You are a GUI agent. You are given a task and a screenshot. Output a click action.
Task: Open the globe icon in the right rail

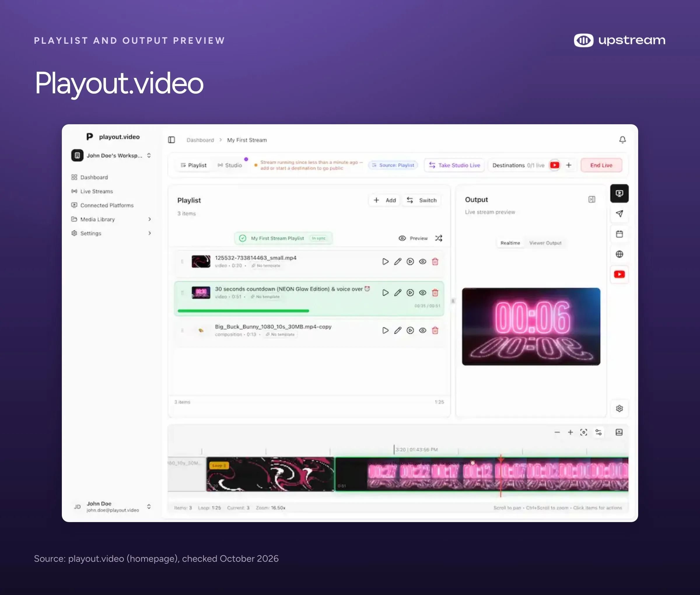pos(619,254)
